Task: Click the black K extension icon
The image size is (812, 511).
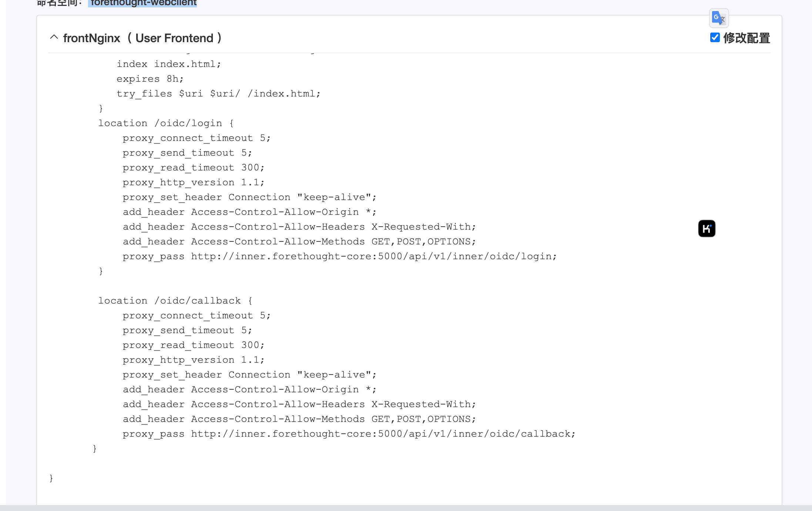Action: pyautogui.click(x=707, y=229)
